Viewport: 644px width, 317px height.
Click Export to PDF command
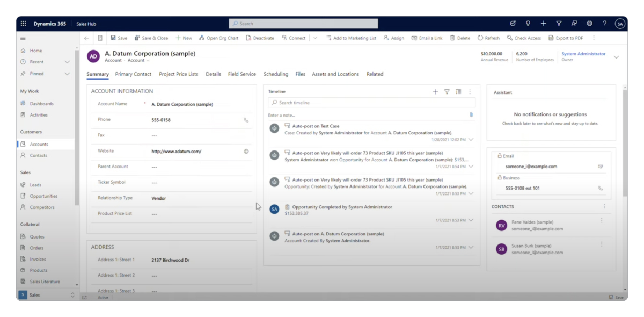point(566,38)
